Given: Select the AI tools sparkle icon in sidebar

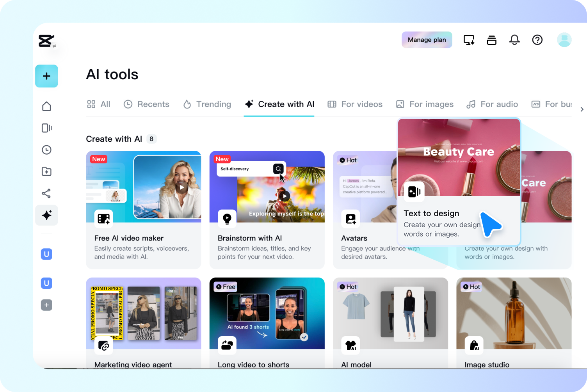Looking at the screenshot, I should pyautogui.click(x=46, y=215).
